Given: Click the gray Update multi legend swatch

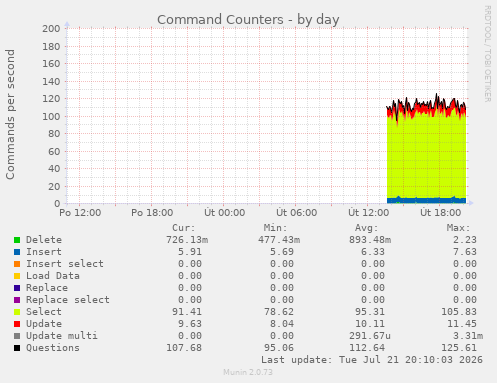Looking at the screenshot, I should [17, 336].
